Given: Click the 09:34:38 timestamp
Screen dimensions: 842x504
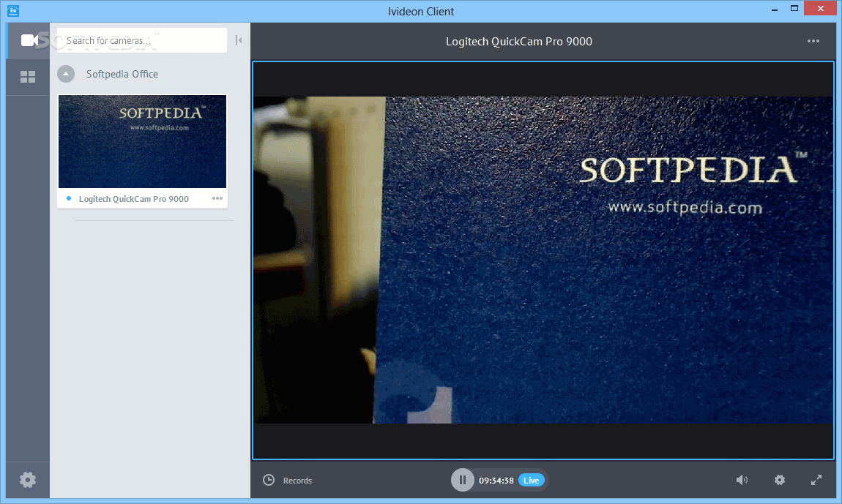Looking at the screenshot, I should [496, 481].
